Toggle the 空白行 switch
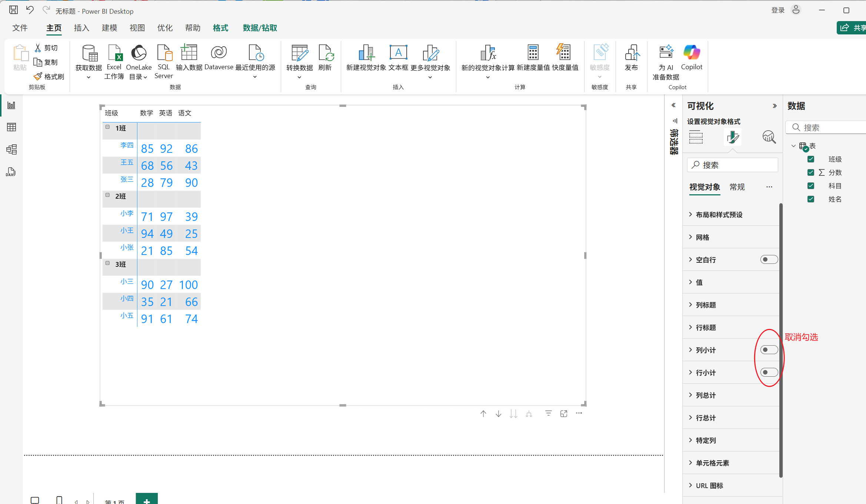 point(769,259)
